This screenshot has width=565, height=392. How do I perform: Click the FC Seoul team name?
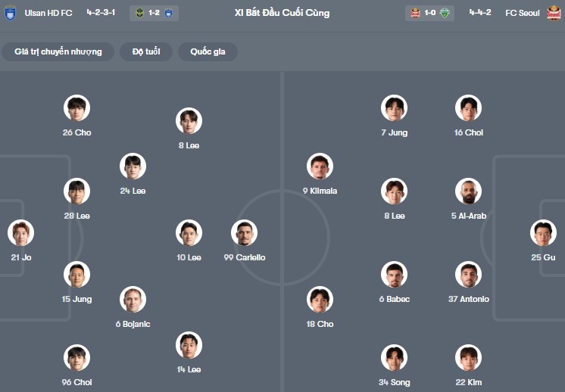524,13
